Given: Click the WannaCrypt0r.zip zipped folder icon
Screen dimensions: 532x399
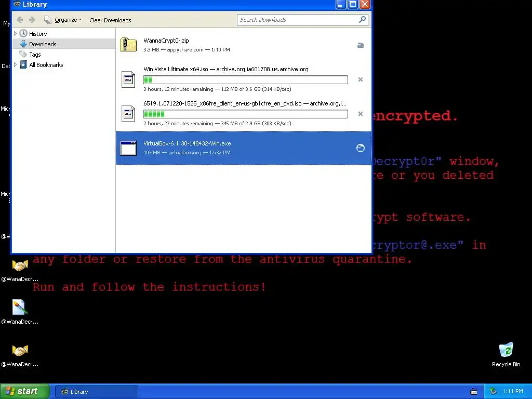Looking at the screenshot, I should coord(128,45).
